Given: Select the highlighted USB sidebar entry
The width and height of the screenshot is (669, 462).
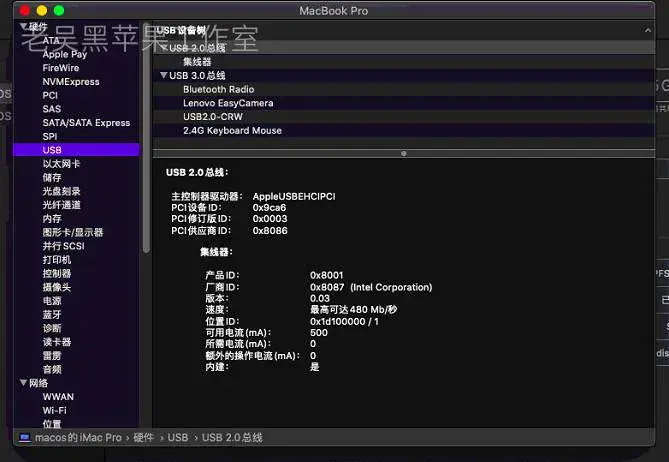Looking at the screenshot, I should pos(76,150).
